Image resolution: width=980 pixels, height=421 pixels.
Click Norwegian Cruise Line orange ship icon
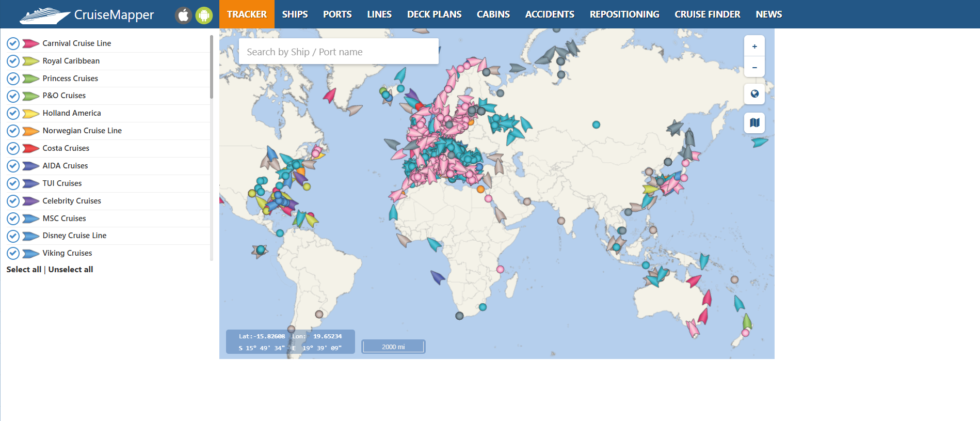coord(31,131)
